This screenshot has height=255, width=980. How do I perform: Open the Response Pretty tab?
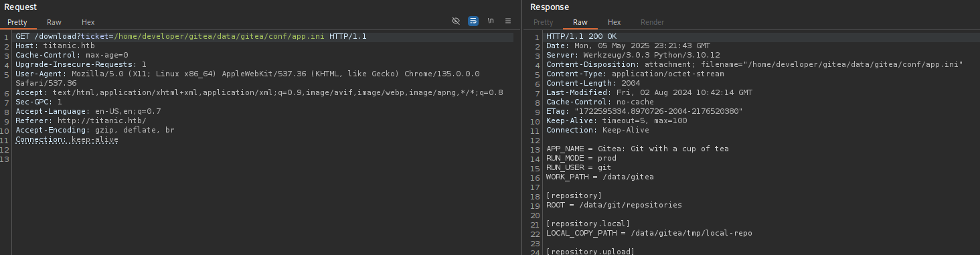(543, 22)
